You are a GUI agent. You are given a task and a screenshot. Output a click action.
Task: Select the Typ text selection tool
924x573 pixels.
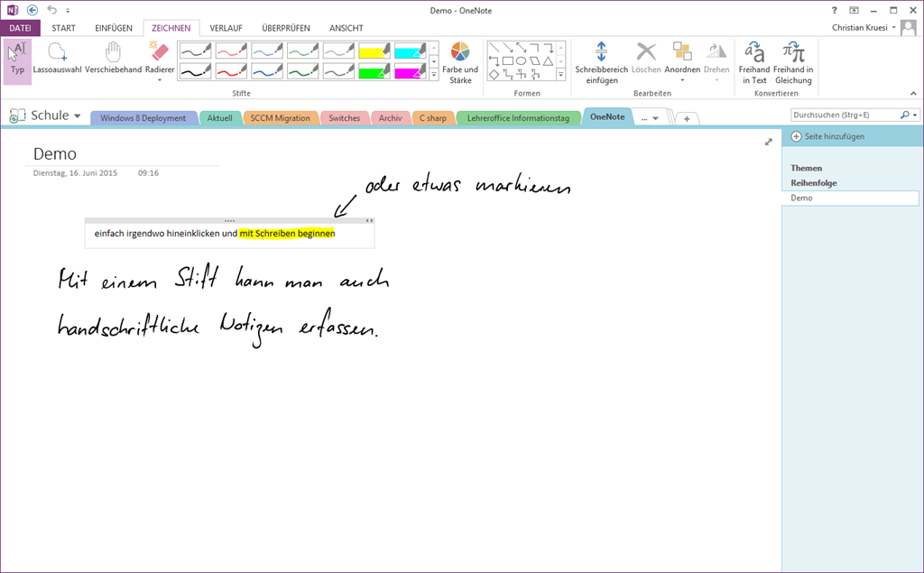tap(17, 60)
